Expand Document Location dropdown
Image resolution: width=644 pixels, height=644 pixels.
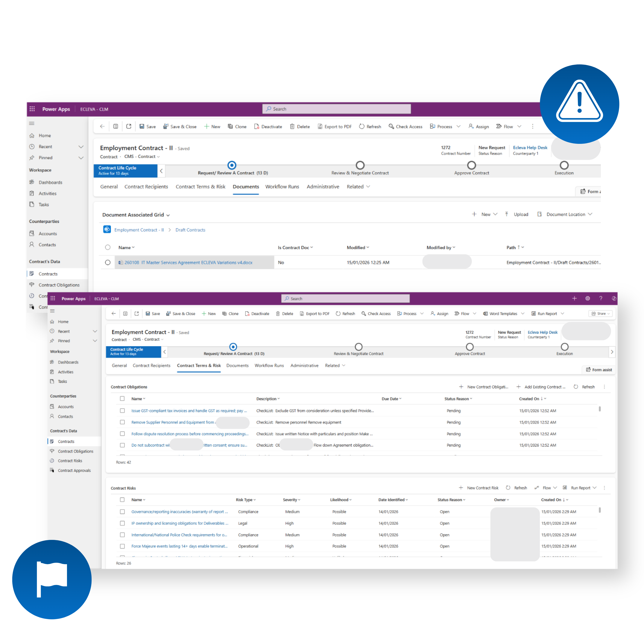pos(590,214)
